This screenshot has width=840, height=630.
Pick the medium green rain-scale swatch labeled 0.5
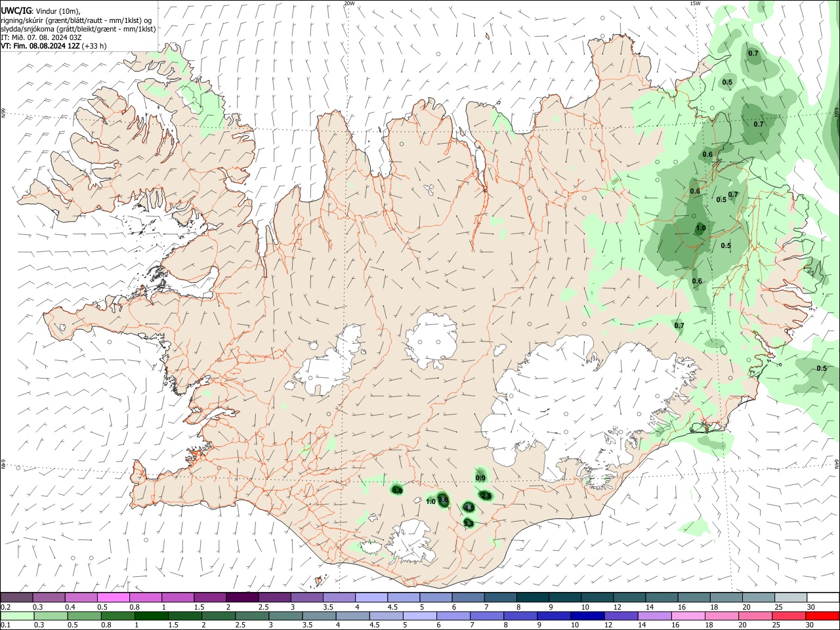pyautogui.click(x=84, y=616)
